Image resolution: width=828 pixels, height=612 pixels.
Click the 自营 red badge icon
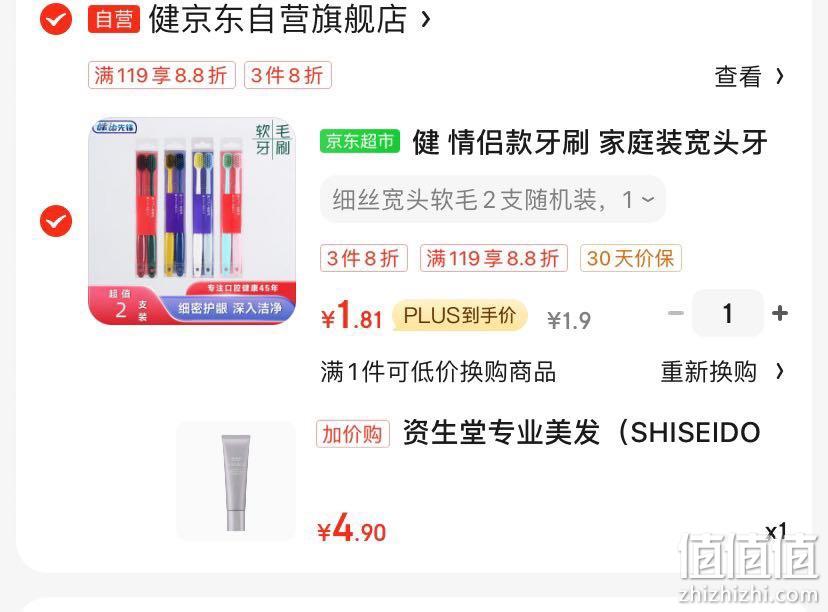(114, 20)
